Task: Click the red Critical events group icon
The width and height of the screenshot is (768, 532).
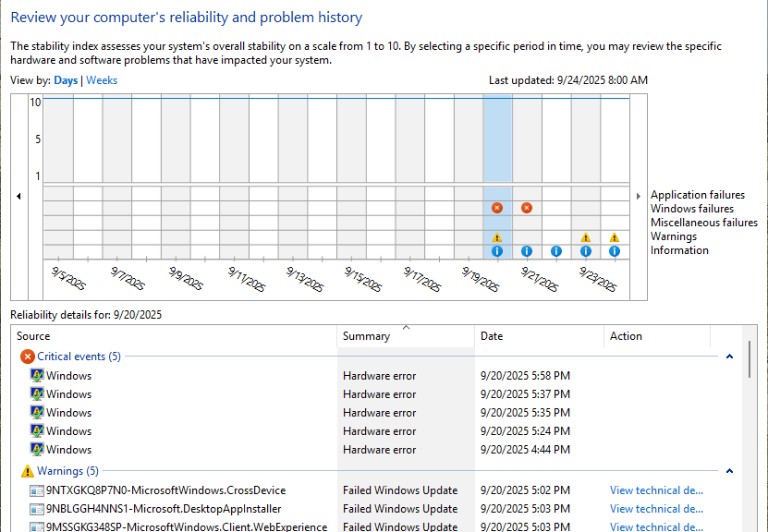Action: point(28,357)
